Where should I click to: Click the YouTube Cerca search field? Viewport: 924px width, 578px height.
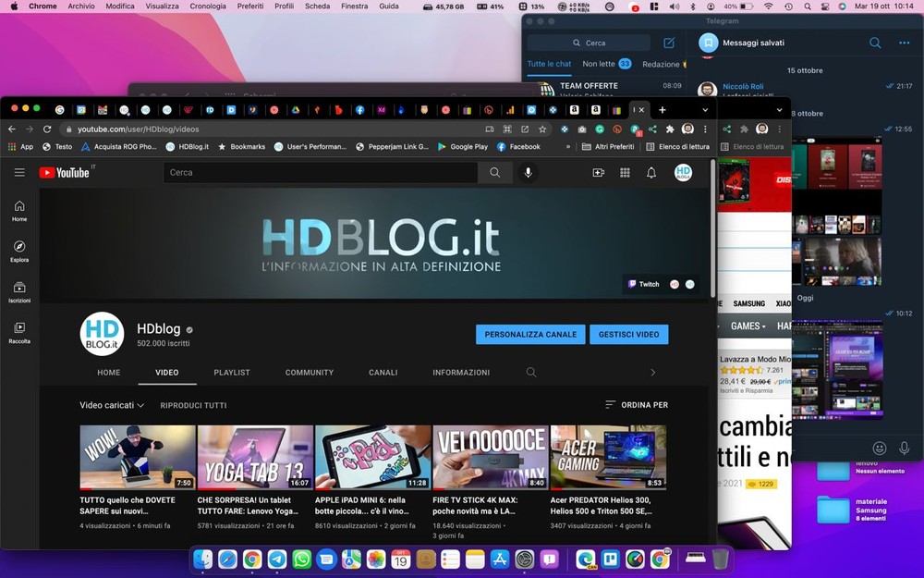coord(320,172)
